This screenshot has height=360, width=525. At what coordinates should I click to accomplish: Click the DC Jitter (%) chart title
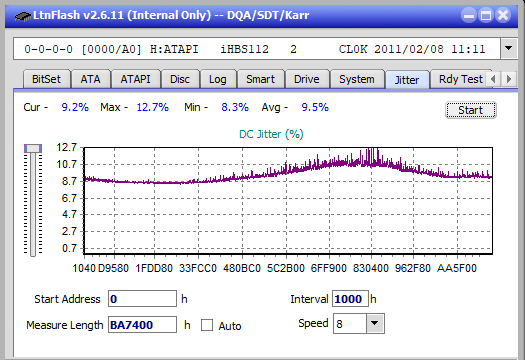pyautogui.click(x=271, y=134)
